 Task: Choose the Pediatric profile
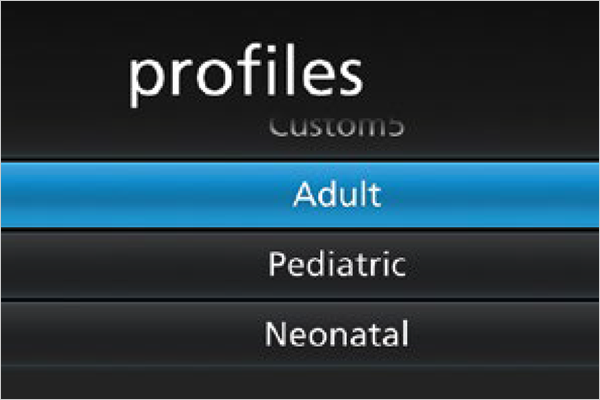pyautogui.click(x=336, y=265)
